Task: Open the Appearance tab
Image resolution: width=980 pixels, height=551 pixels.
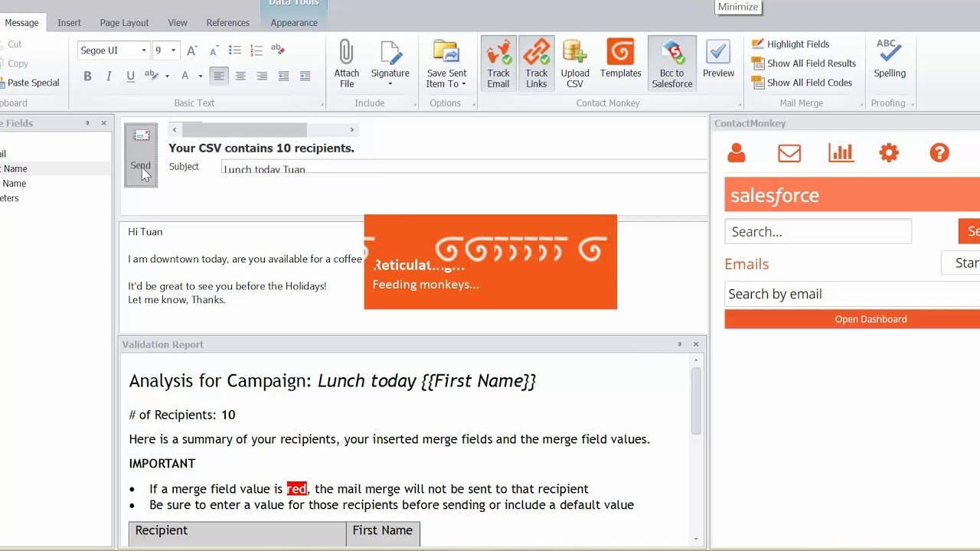Action: click(x=294, y=23)
